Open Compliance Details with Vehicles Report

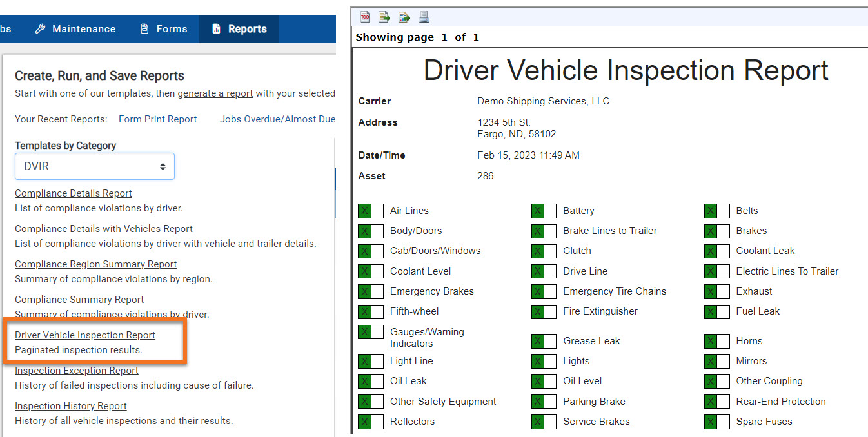[x=104, y=229]
